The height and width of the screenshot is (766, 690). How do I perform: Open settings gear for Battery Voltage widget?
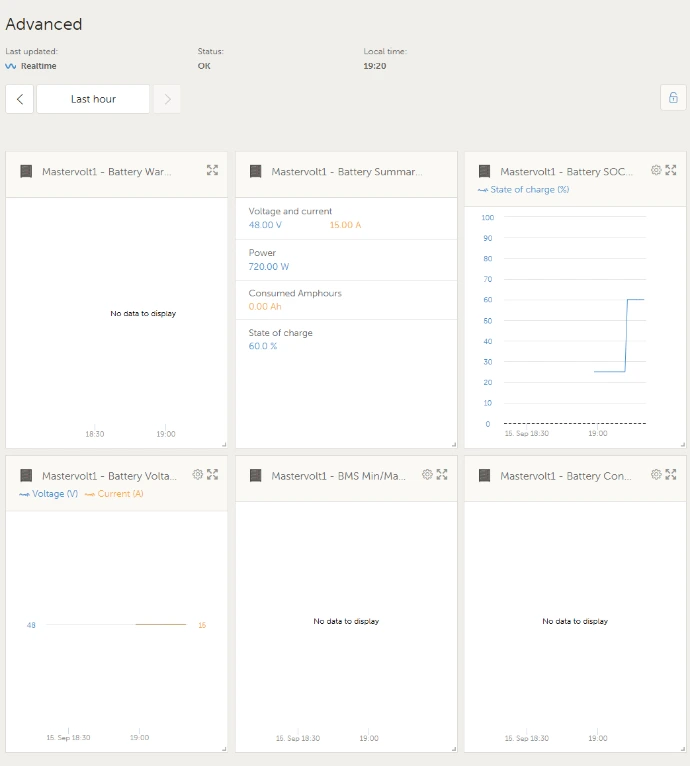pos(198,475)
